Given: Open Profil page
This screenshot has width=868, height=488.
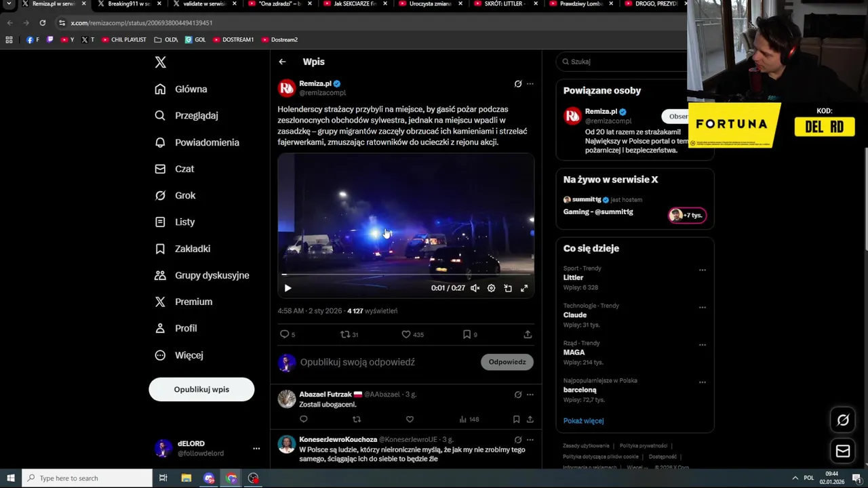Looking at the screenshot, I should pos(176,328).
